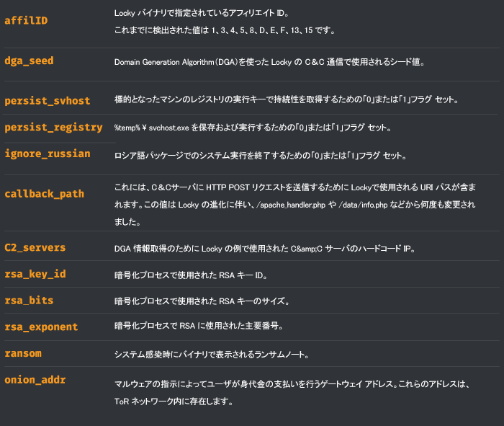This screenshot has height=426, width=504.
Task: Click the ignore_russian label
Action: point(48,154)
